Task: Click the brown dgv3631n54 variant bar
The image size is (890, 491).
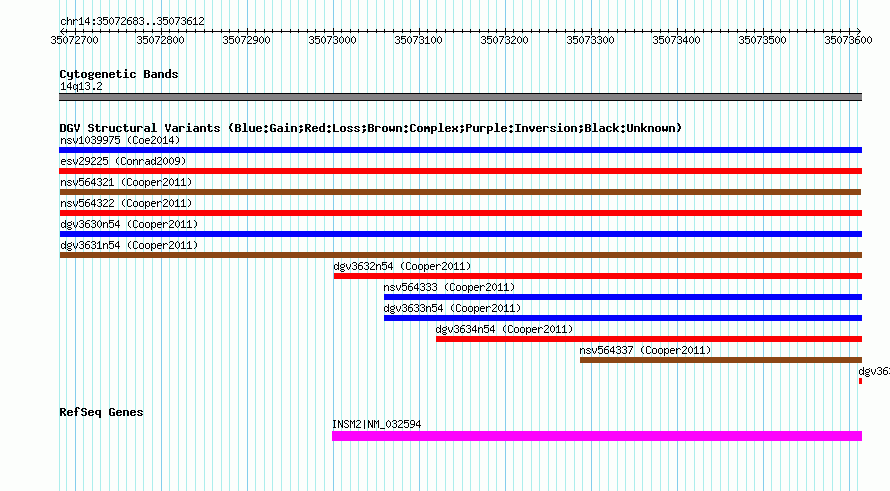Action: [460, 255]
